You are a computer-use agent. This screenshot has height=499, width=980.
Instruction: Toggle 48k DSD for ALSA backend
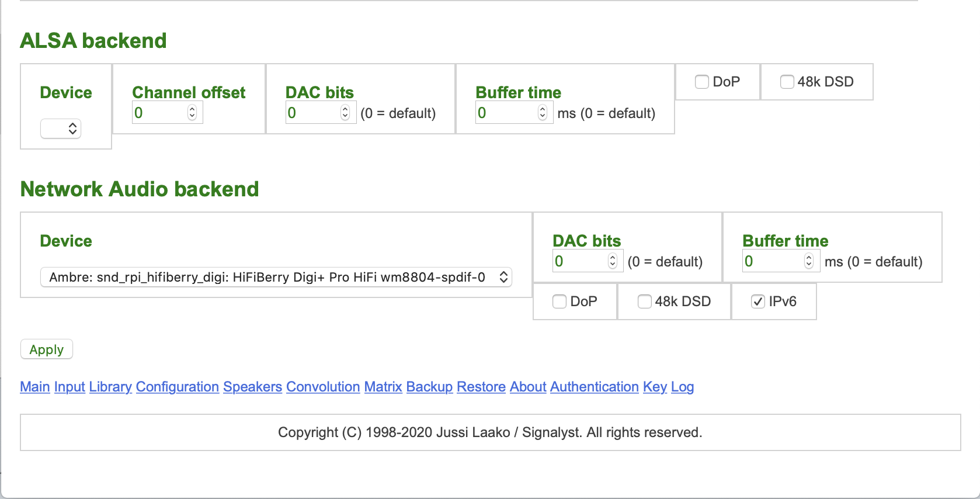pyautogui.click(x=787, y=82)
